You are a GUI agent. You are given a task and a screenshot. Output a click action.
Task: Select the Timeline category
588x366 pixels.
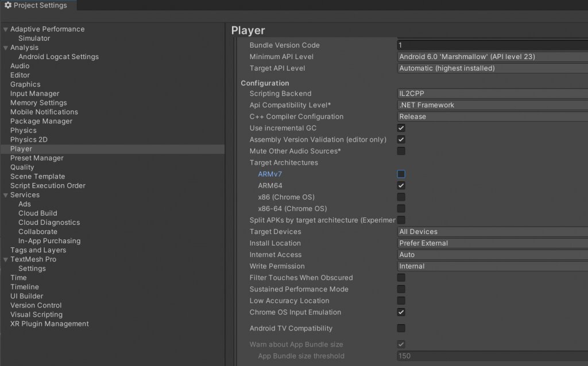pyautogui.click(x=24, y=287)
